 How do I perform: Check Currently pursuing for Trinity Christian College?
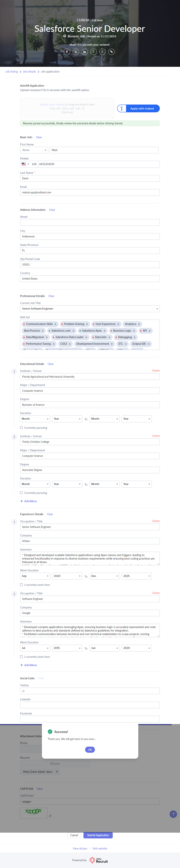pos(22,493)
